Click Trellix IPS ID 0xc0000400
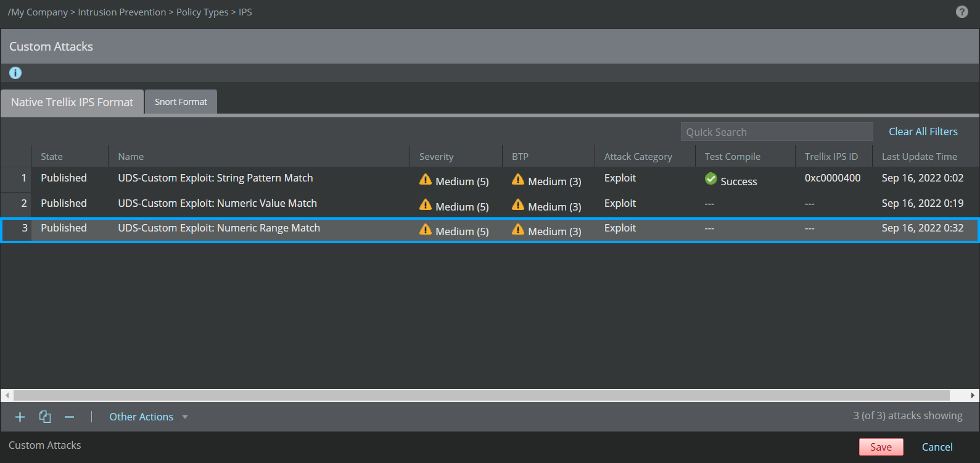980x463 pixels. click(x=833, y=178)
